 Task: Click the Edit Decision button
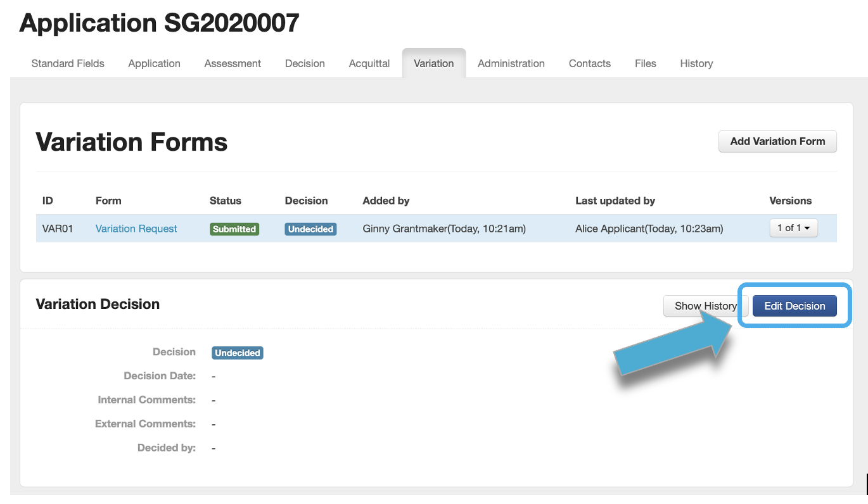point(795,306)
